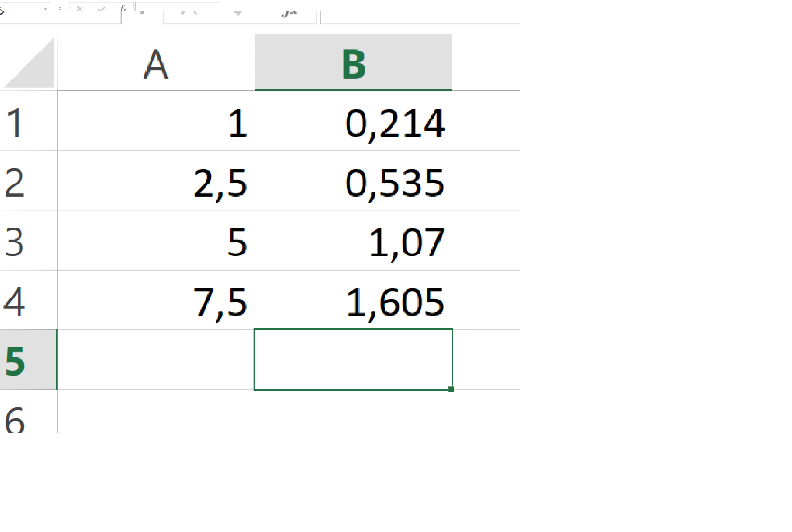This screenshot has width=792, height=532.
Task: Click the Enter checkmark icon in formula bar
Action: (101, 9)
